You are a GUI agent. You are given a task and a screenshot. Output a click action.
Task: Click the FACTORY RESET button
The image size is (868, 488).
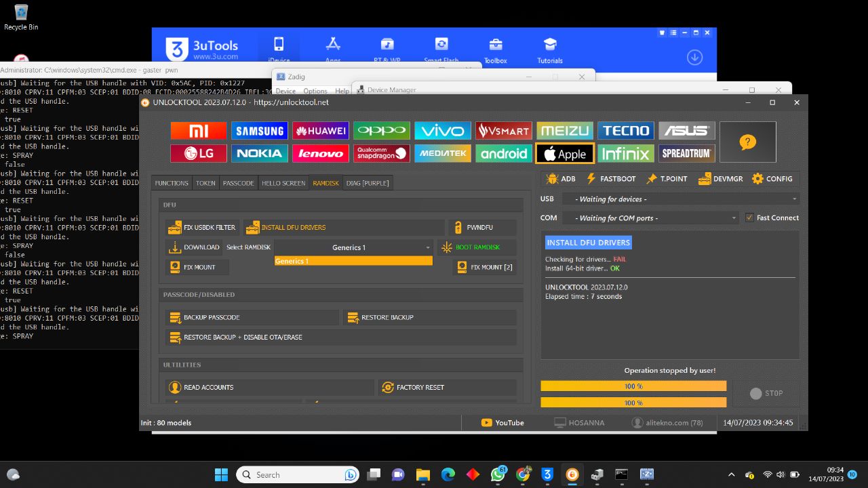(448, 387)
